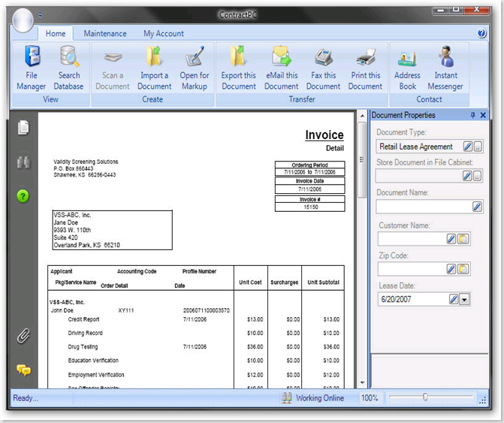Open the document for Markup
Viewport: 504px width, 423px height.
[195, 68]
